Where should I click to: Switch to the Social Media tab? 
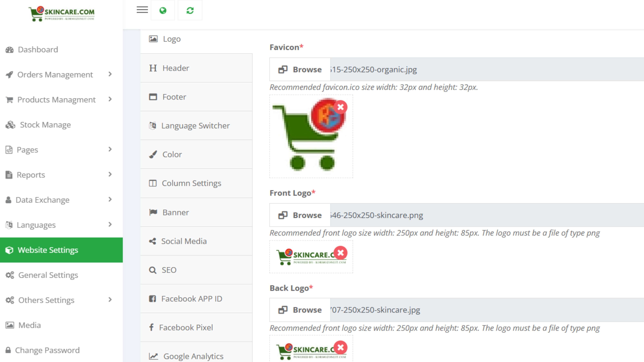(184, 241)
